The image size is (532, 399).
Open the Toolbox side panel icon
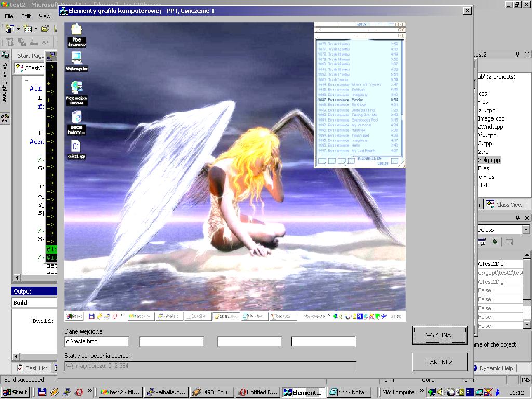point(5,118)
